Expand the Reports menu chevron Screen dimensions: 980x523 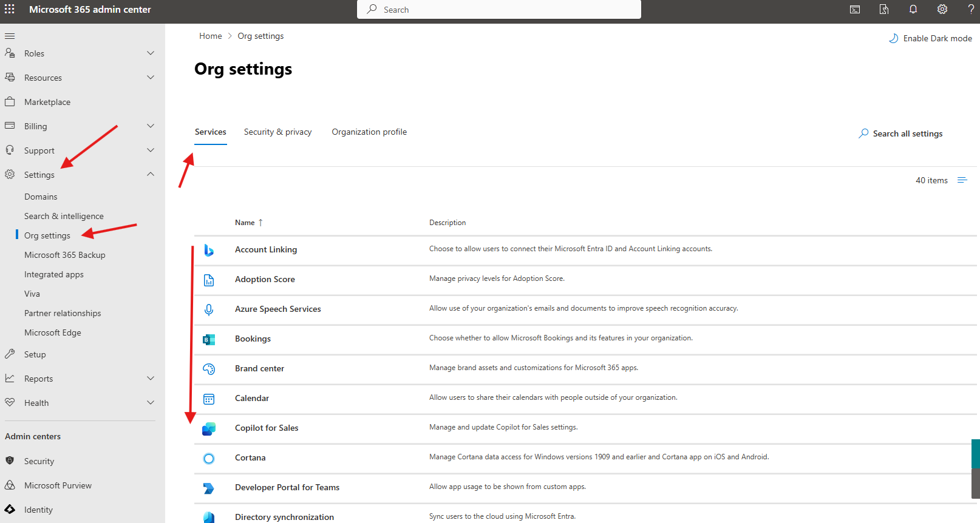pyautogui.click(x=151, y=379)
